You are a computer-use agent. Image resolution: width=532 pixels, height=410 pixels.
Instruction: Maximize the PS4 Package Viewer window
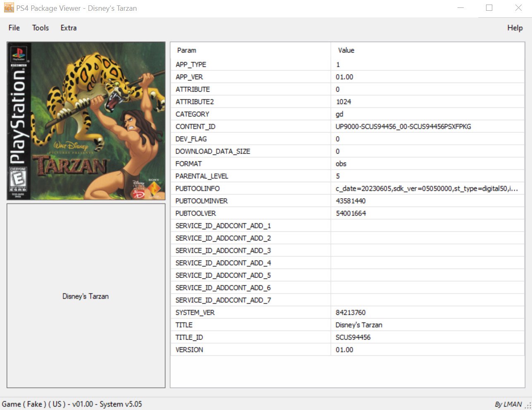click(x=489, y=8)
